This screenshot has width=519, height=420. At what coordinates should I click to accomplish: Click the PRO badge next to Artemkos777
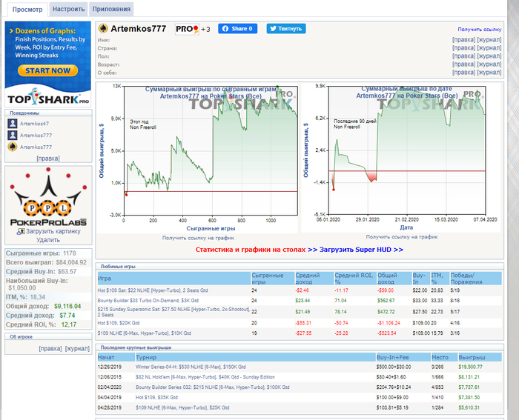click(x=187, y=29)
